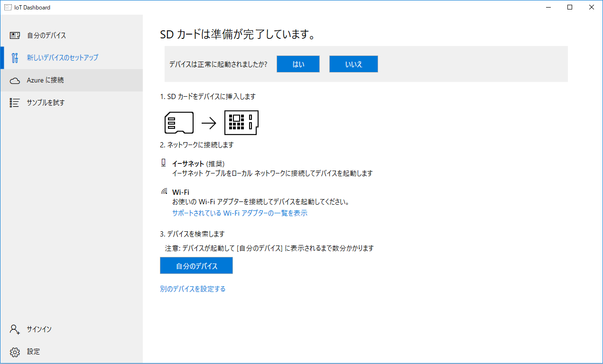Click the bold Wi-Fi label
603x364 pixels.
click(x=181, y=192)
